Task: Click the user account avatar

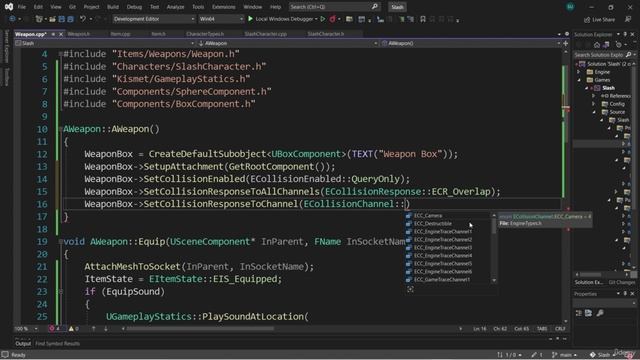Action: click(570, 7)
